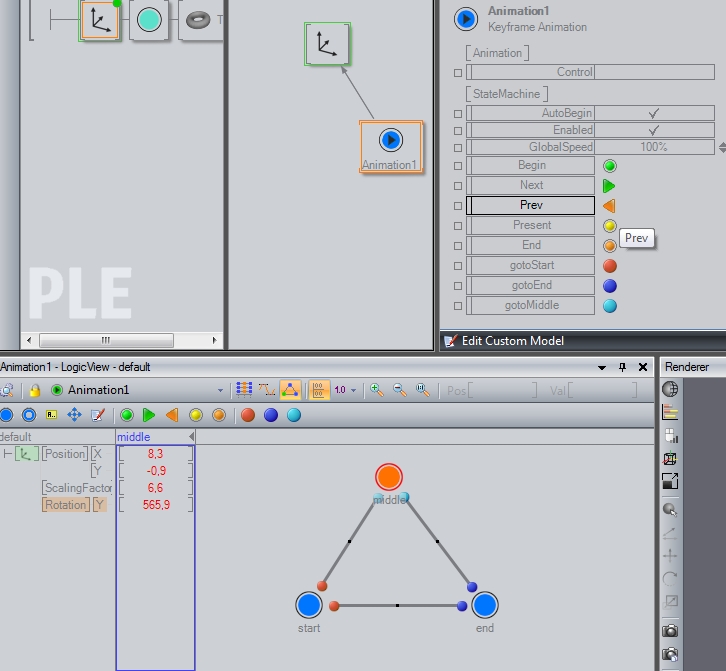
Task: Toggle the Enabled checkmark value
Action: (654, 130)
